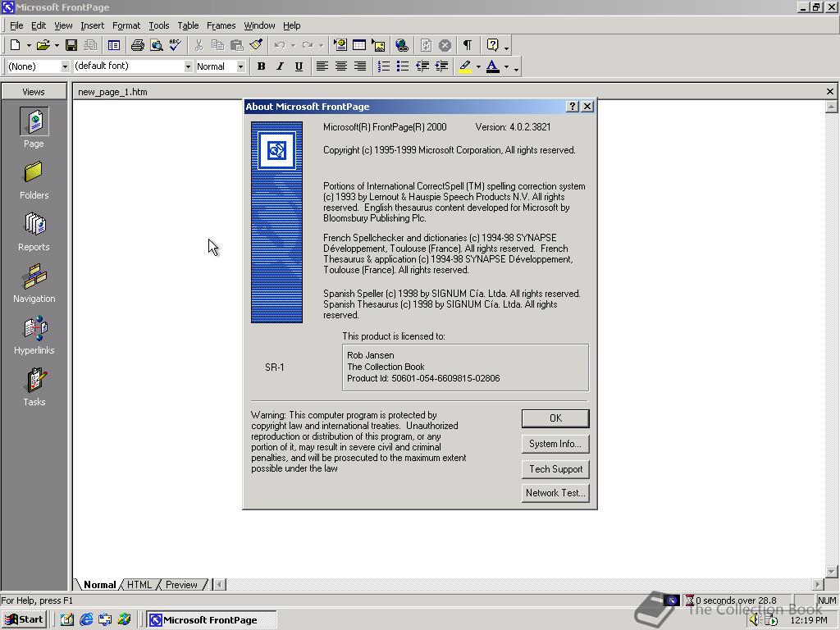
Task: Switch to the HTML tab
Action: click(x=139, y=584)
